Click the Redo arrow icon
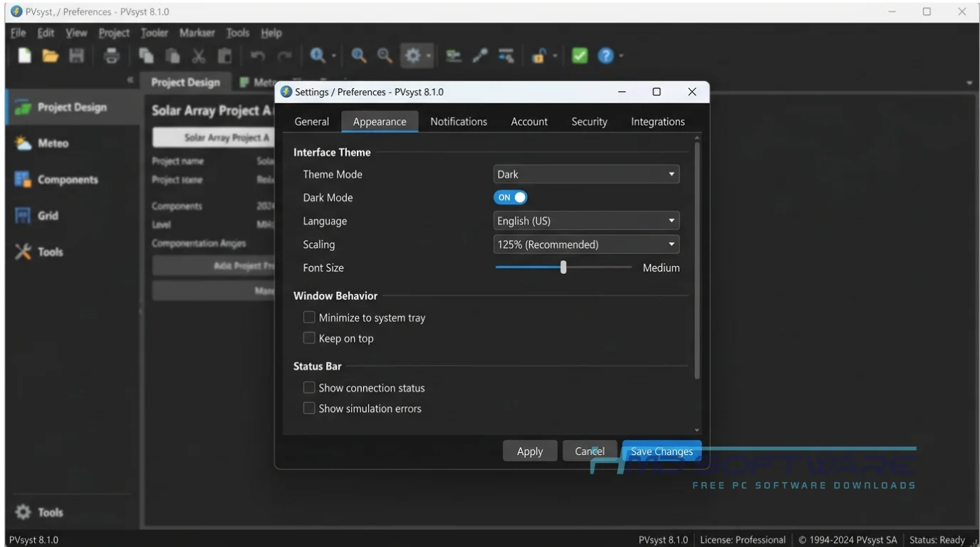This screenshot has width=980, height=547. pyautogui.click(x=284, y=56)
